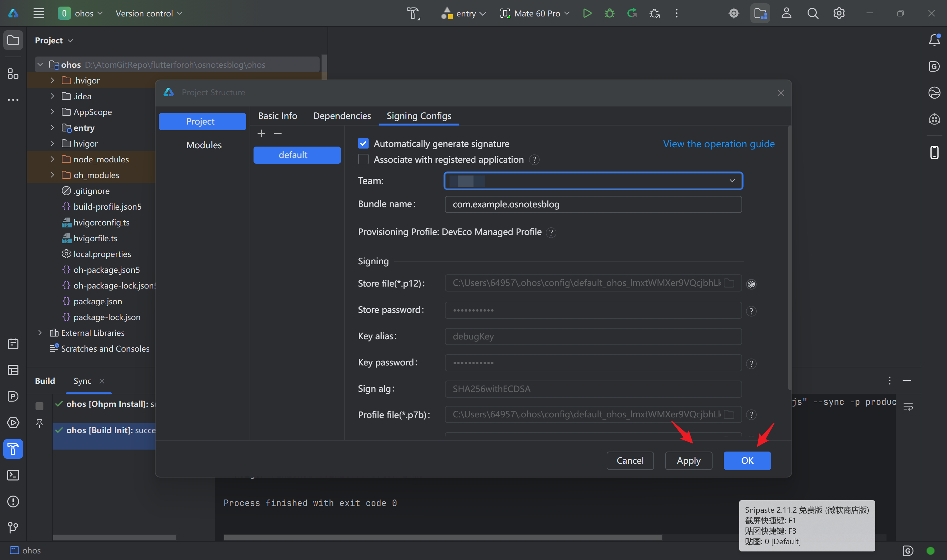Open IDE settings gear icon
Screen dimensions: 947x560
tap(839, 13)
